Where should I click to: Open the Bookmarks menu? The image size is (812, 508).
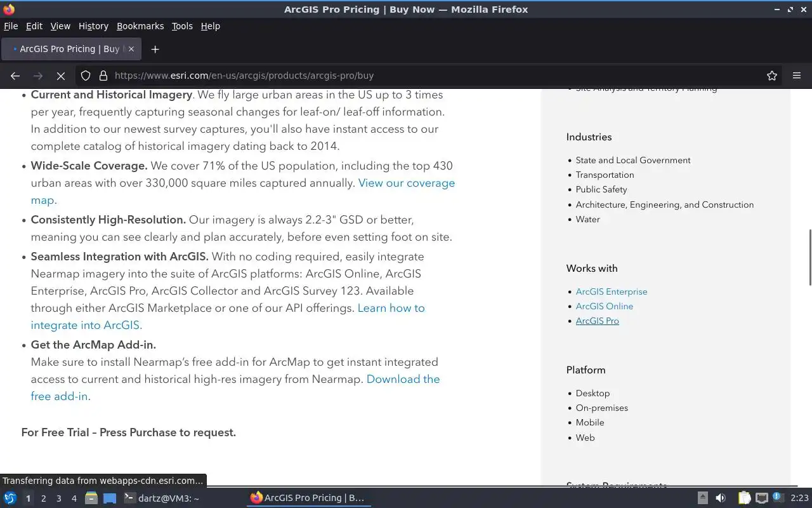(140, 26)
